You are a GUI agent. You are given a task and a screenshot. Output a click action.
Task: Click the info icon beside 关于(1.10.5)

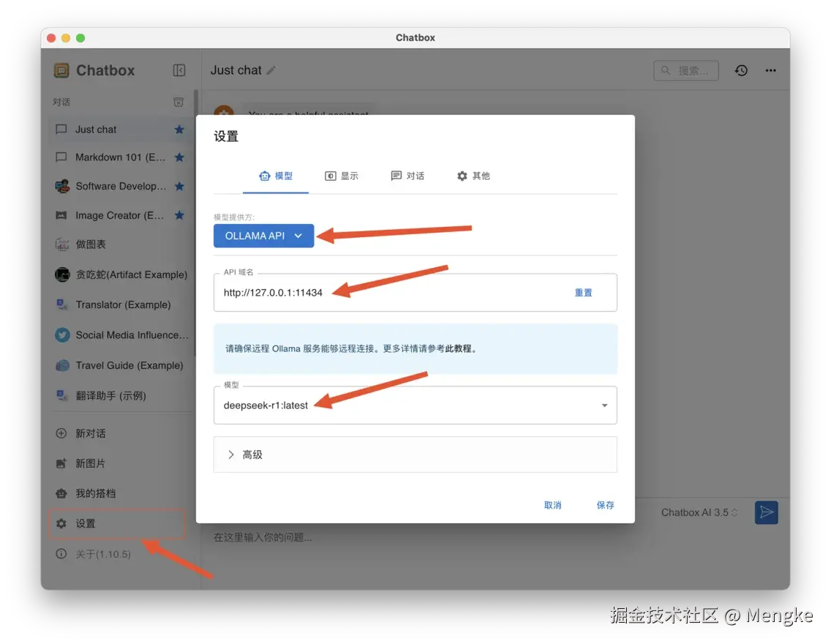click(61, 553)
